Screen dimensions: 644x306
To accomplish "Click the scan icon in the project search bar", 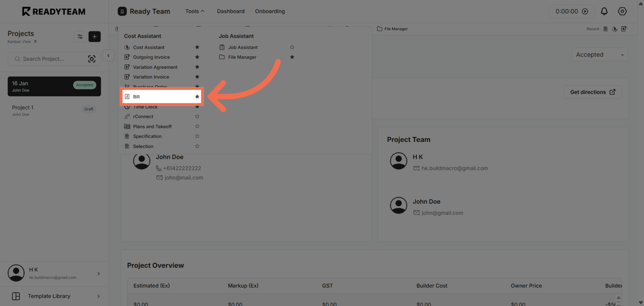I will [x=92, y=59].
